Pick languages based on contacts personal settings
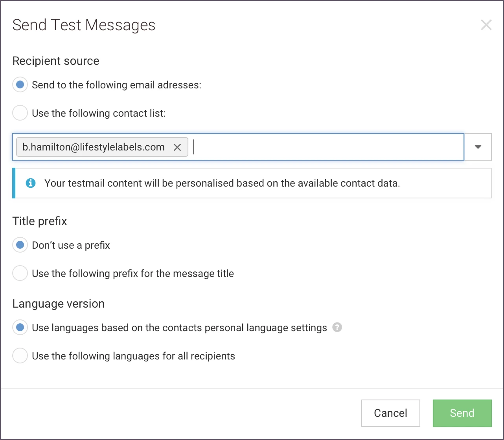504x440 pixels. tap(20, 328)
